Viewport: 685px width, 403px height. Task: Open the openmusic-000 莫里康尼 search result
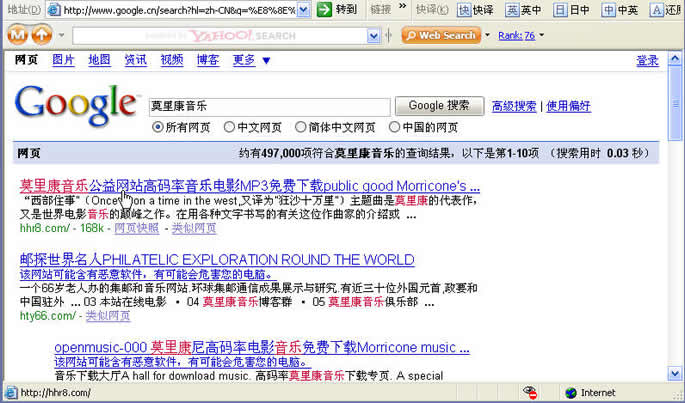(x=262, y=347)
